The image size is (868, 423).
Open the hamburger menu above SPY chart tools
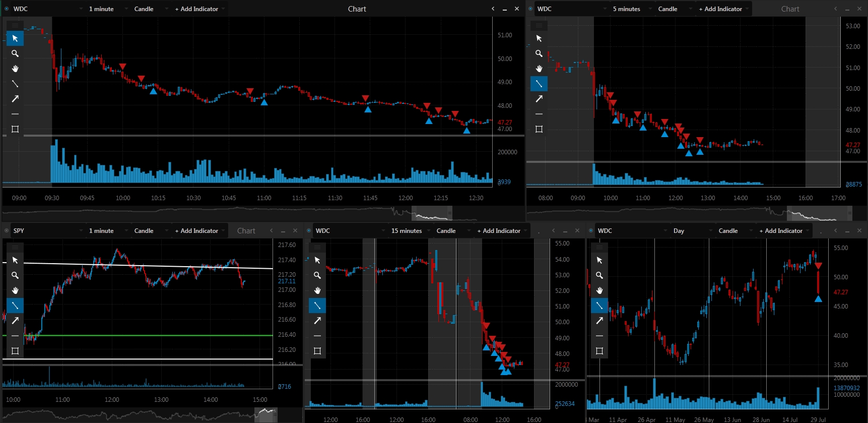click(x=15, y=247)
